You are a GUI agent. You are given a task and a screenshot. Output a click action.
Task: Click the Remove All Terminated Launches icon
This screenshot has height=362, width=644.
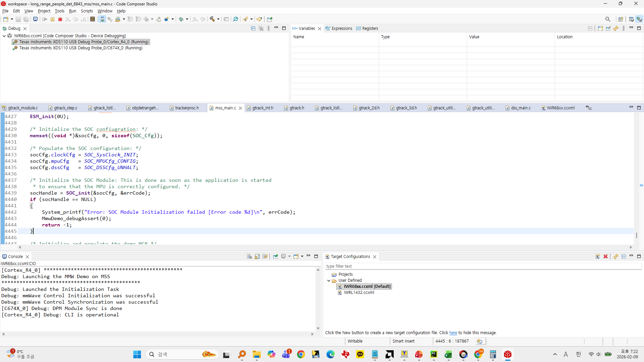pos(261,29)
